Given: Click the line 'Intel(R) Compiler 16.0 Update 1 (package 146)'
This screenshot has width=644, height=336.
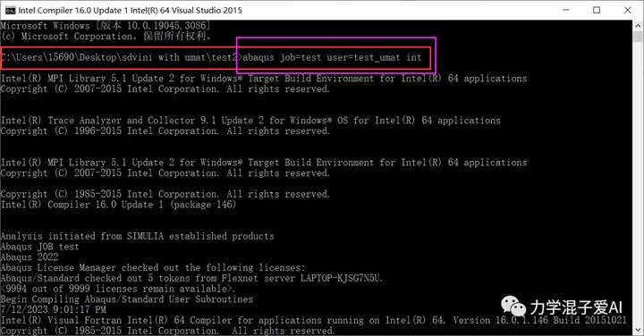Looking at the screenshot, I should [x=118, y=205].
